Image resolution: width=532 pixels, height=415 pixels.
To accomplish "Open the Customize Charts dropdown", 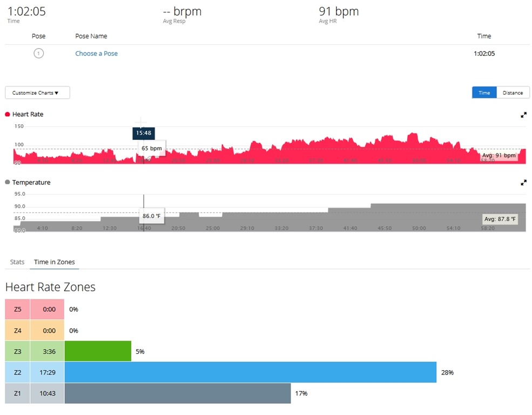I will 37,93.
